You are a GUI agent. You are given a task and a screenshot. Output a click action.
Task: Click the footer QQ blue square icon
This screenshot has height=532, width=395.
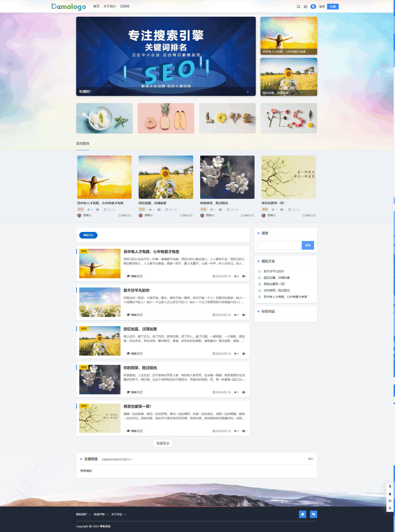[303, 514]
